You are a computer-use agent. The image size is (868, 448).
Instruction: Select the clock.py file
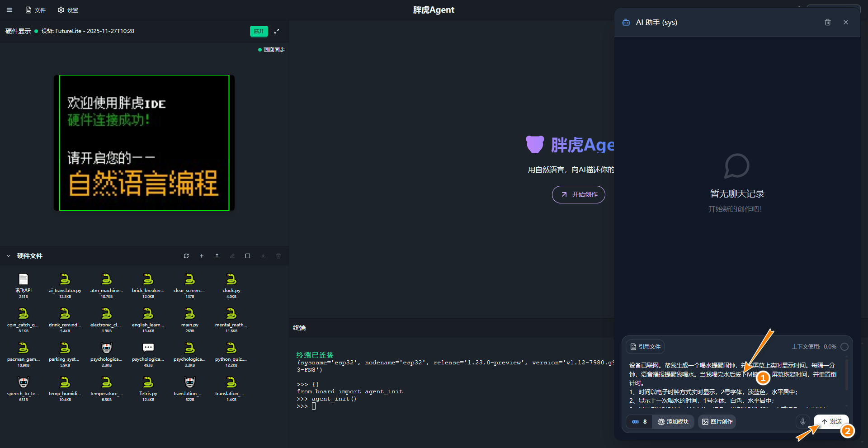pyautogui.click(x=231, y=285)
